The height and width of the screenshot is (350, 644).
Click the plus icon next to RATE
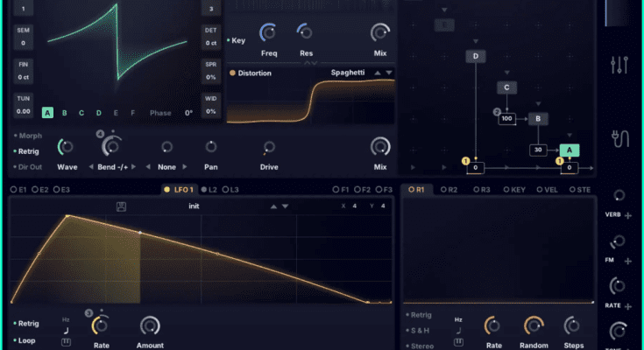tap(627, 306)
